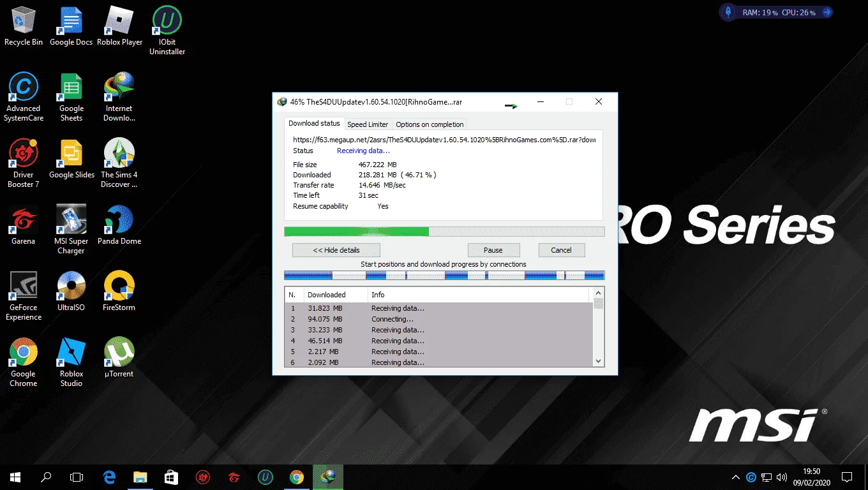
Task: Launch Roblox Studio desktop shortcut
Action: point(71,362)
